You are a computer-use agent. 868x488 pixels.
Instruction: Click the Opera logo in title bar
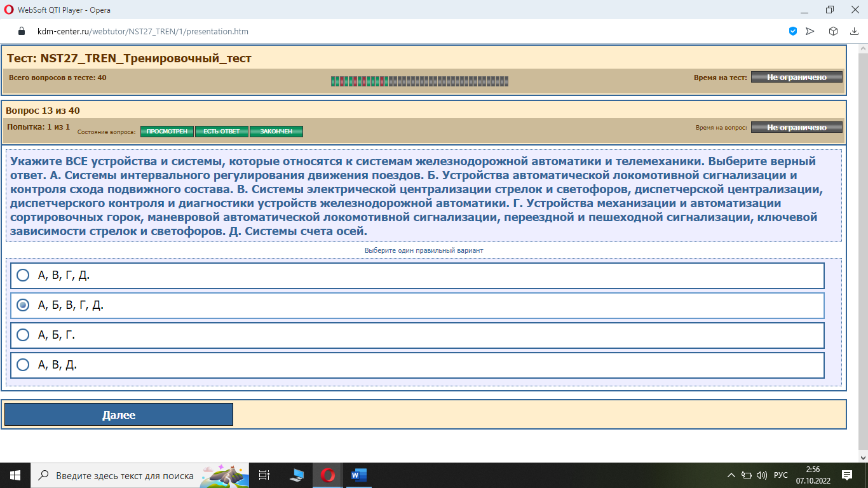point(8,10)
